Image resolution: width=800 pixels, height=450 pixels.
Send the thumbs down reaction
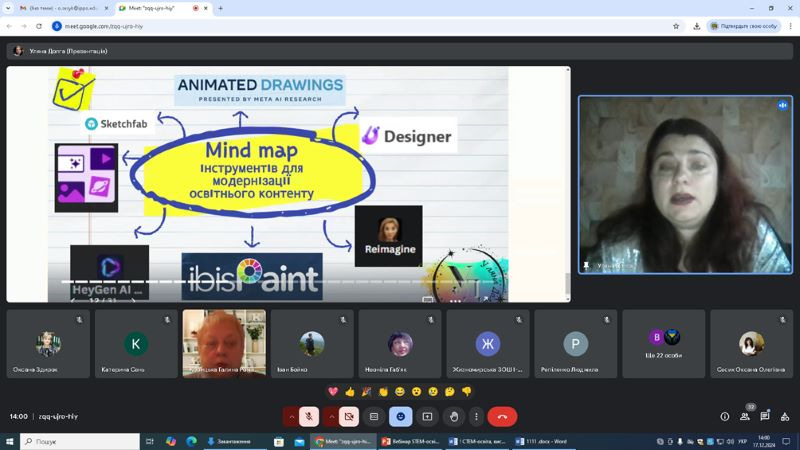pyautogui.click(x=466, y=392)
